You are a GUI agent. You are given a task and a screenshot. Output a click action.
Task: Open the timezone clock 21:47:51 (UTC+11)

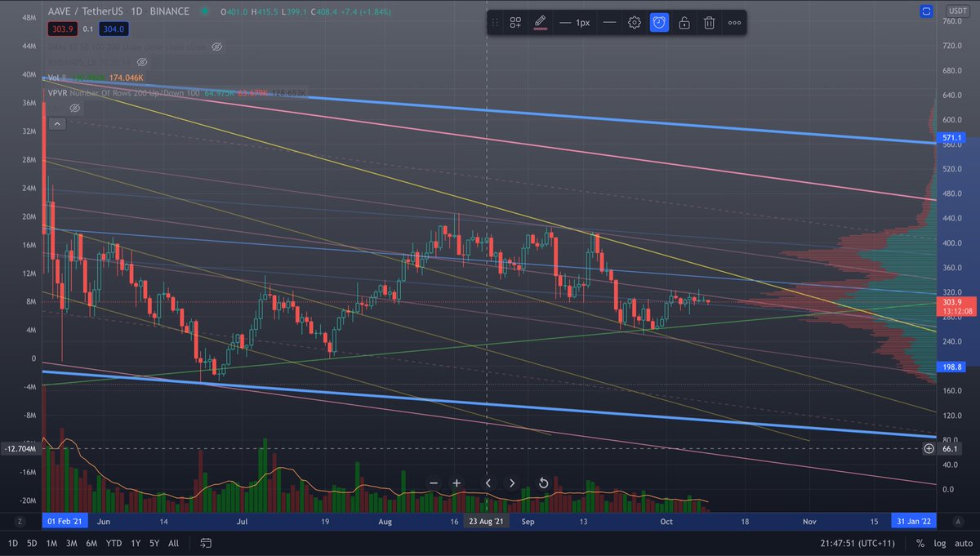pyautogui.click(x=857, y=543)
